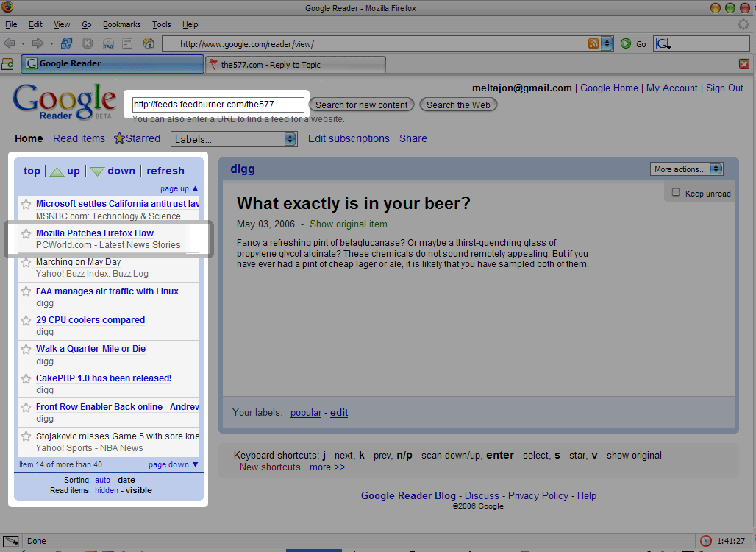Enable the Keep unread checkbox
The width and height of the screenshot is (756, 552).
[x=676, y=193]
